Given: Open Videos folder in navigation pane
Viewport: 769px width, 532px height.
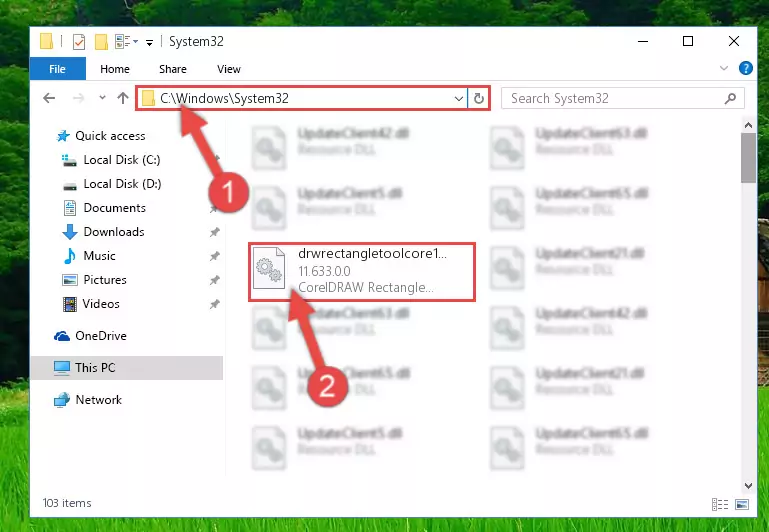Looking at the screenshot, I should [x=91, y=304].
